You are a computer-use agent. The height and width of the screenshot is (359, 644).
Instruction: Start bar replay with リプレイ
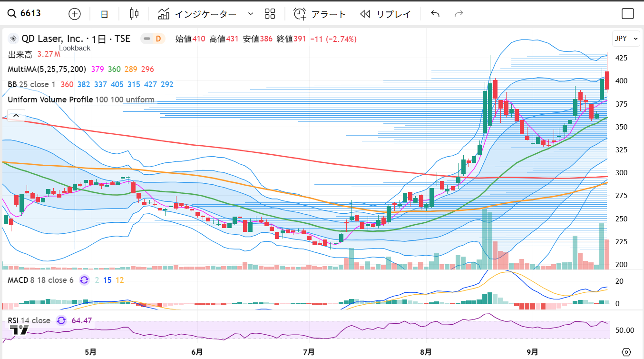click(385, 14)
